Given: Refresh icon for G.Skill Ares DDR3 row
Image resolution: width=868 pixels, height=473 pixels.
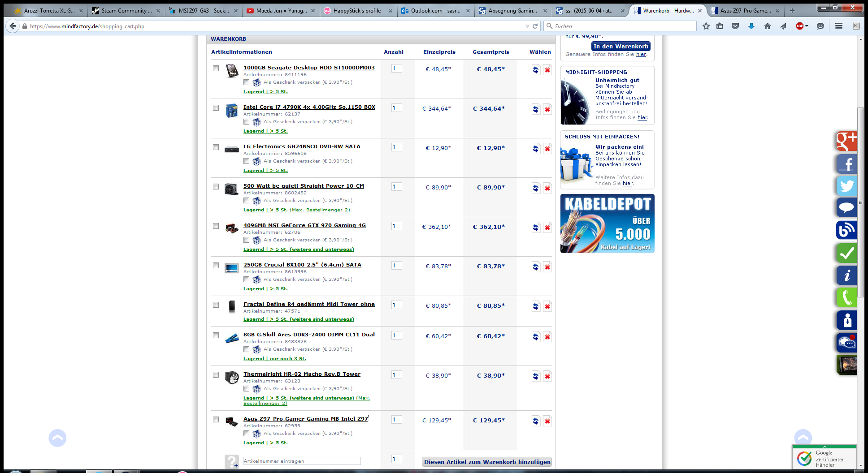Looking at the screenshot, I should (536, 337).
